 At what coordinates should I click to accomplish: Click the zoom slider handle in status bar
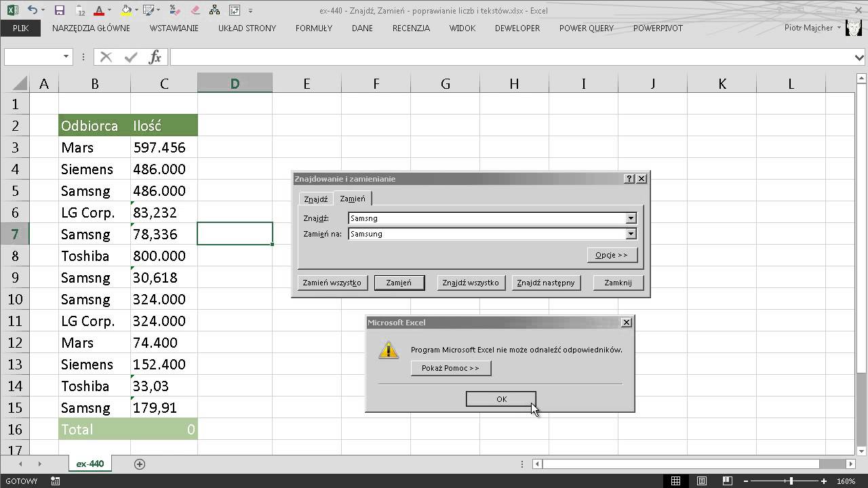(x=791, y=481)
